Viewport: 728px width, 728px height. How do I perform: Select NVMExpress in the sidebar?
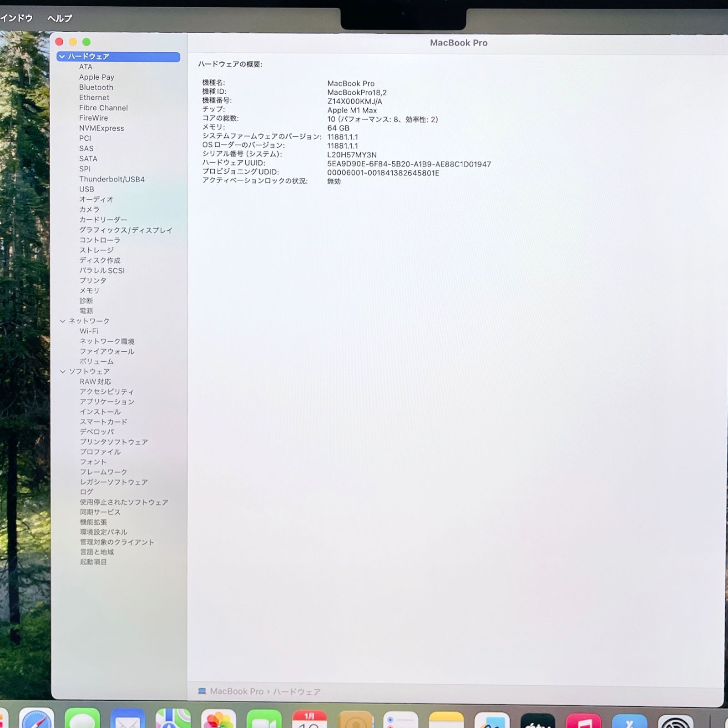click(x=101, y=128)
